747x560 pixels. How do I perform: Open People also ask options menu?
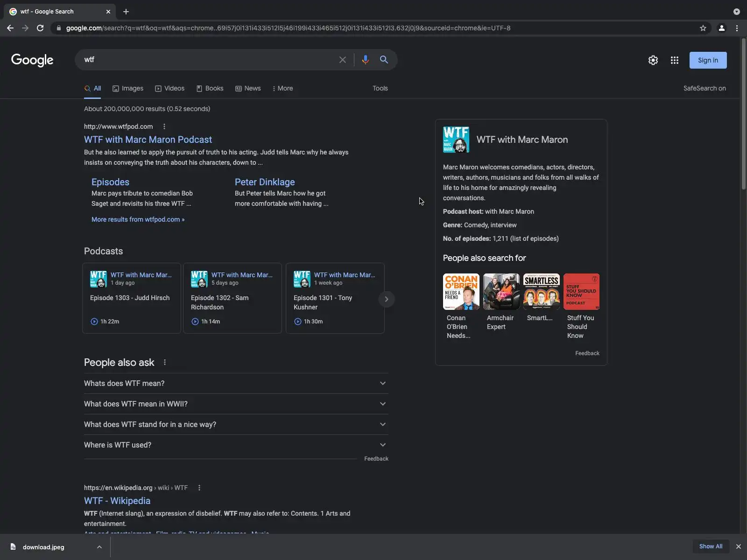tap(164, 363)
